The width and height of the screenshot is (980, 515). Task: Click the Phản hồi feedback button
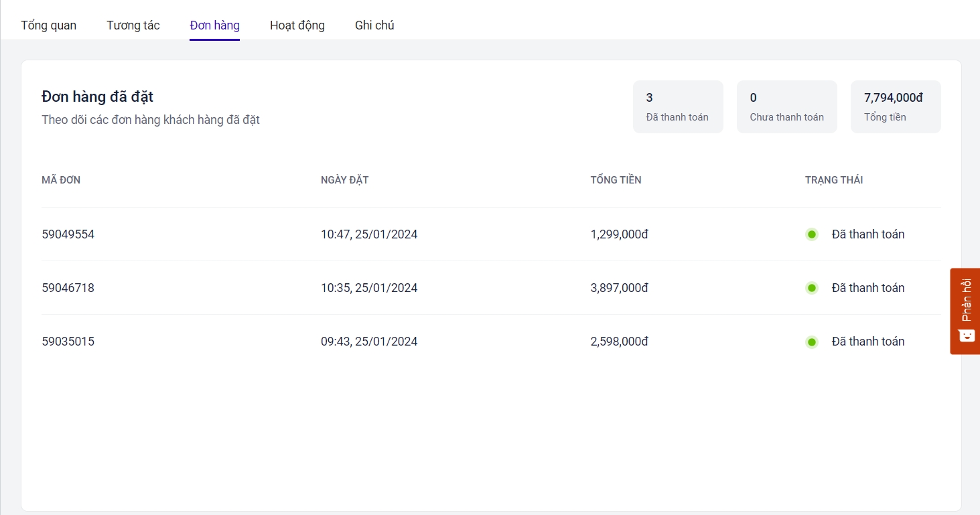click(x=965, y=301)
